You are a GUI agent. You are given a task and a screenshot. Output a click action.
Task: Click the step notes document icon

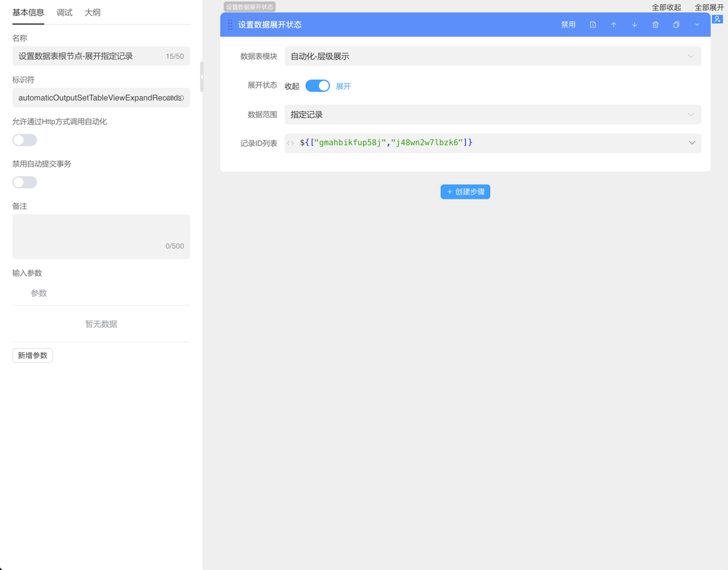pos(592,25)
